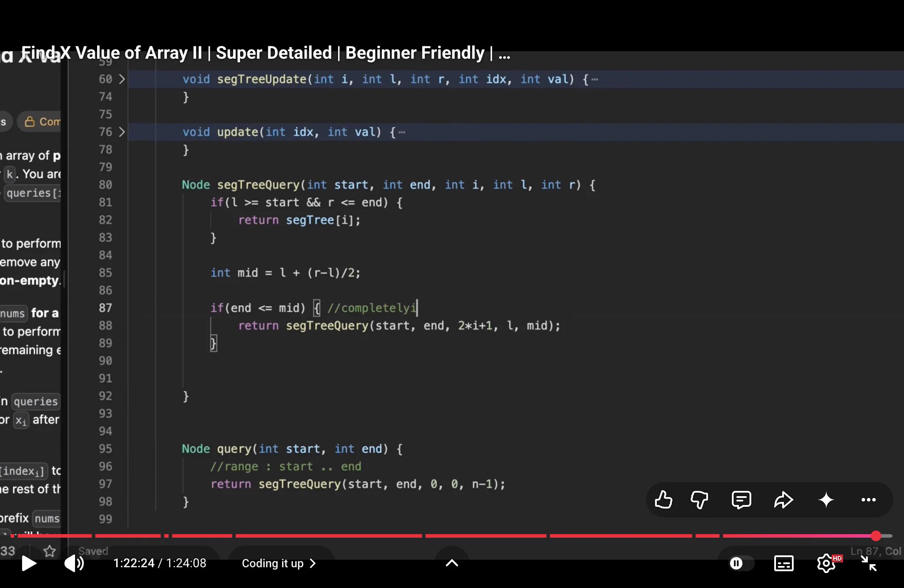Mute the video volume
The image size is (904, 588).
point(74,563)
